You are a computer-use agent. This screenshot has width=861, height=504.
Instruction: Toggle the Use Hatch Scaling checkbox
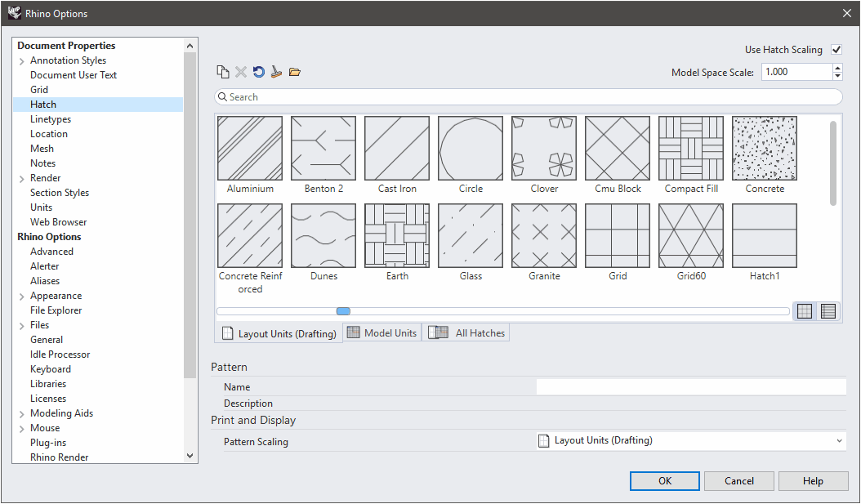point(836,50)
